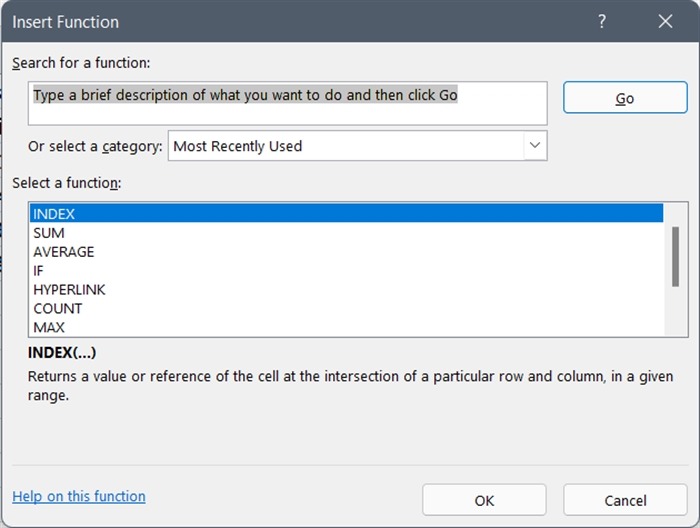Select the HYPERLINK function
The image size is (700, 528).
point(69,289)
